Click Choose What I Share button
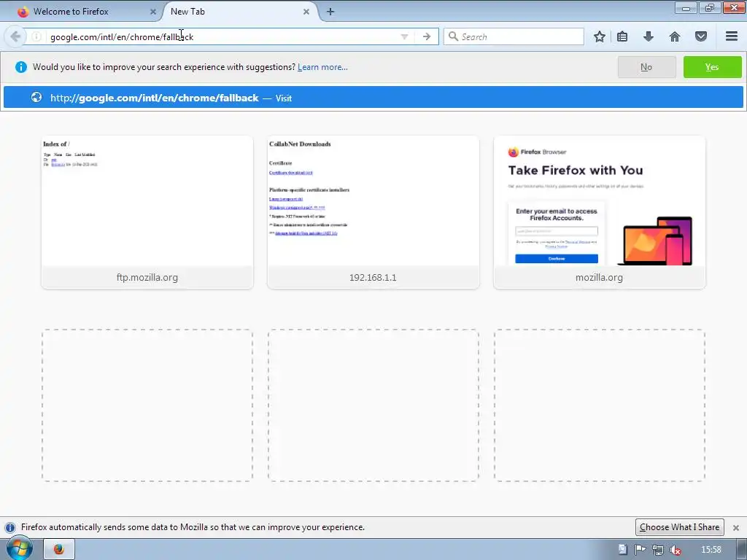The height and width of the screenshot is (560, 747). tap(679, 527)
